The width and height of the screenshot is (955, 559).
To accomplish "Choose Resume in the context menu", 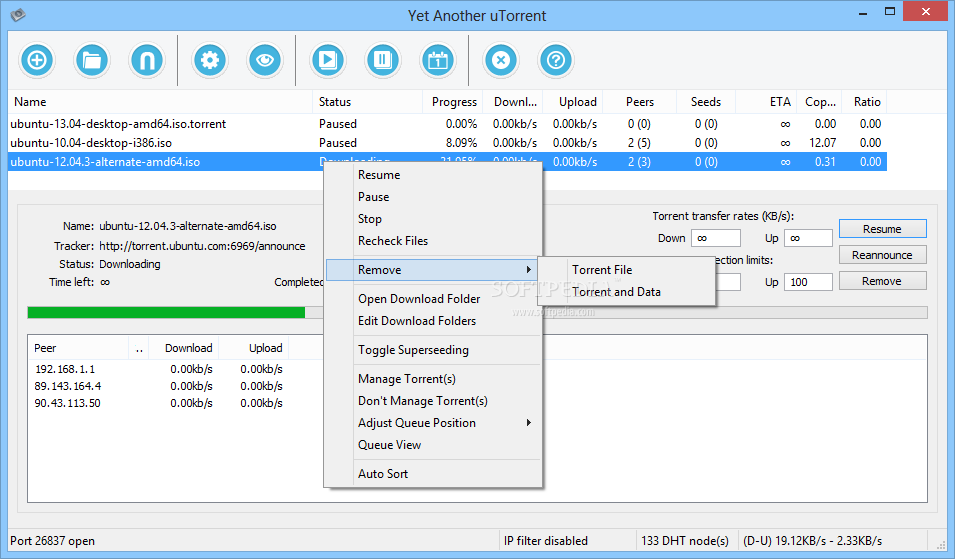I will 433,175.
